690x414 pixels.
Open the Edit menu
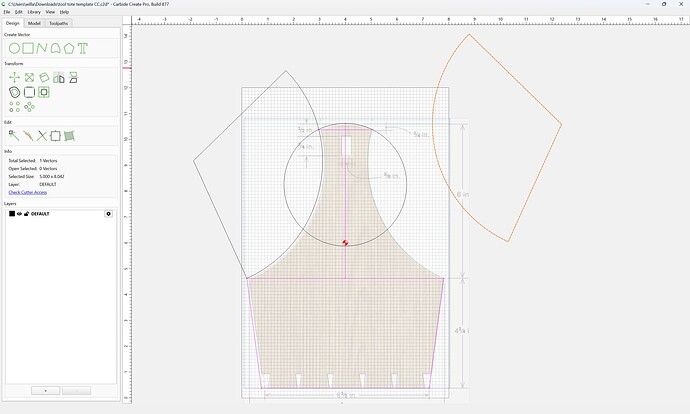tap(18, 12)
